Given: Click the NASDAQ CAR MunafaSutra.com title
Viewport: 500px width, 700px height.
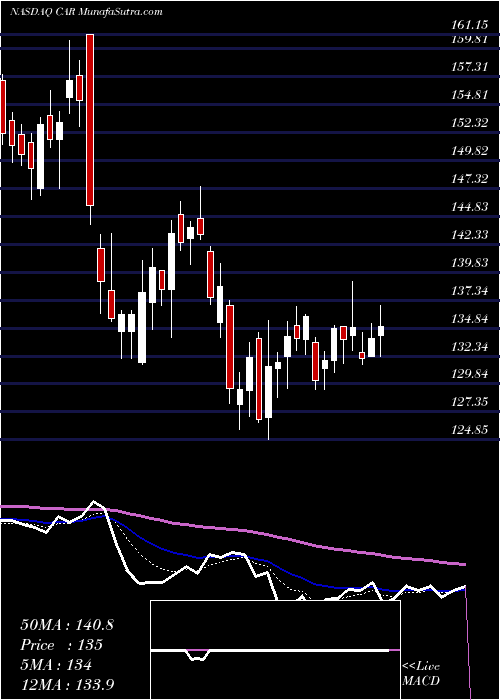Looking at the screenshot, I should click(x=86, y=12).
